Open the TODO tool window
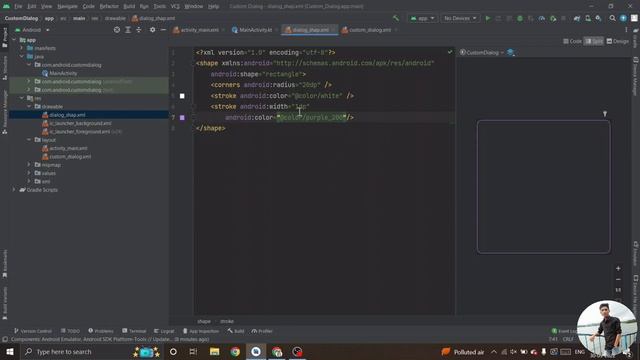 (70, 331)
